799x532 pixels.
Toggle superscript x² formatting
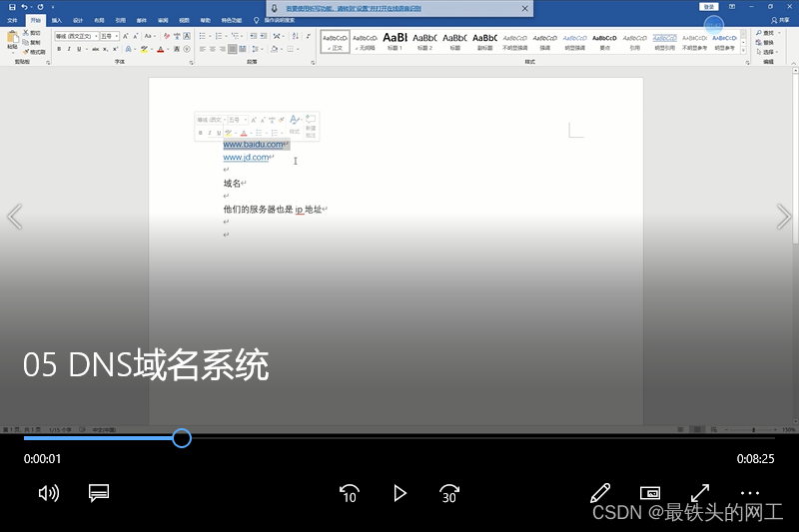(115, 49)
